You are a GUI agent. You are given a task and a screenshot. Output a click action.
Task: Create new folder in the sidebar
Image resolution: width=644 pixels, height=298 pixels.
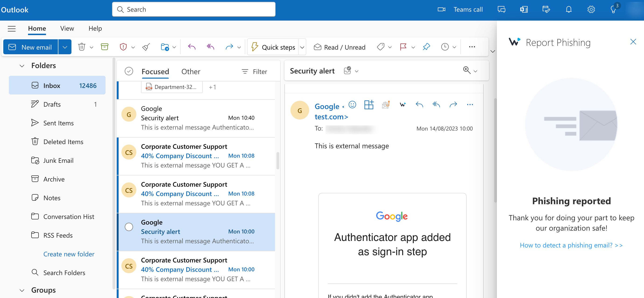pos(69,254)
